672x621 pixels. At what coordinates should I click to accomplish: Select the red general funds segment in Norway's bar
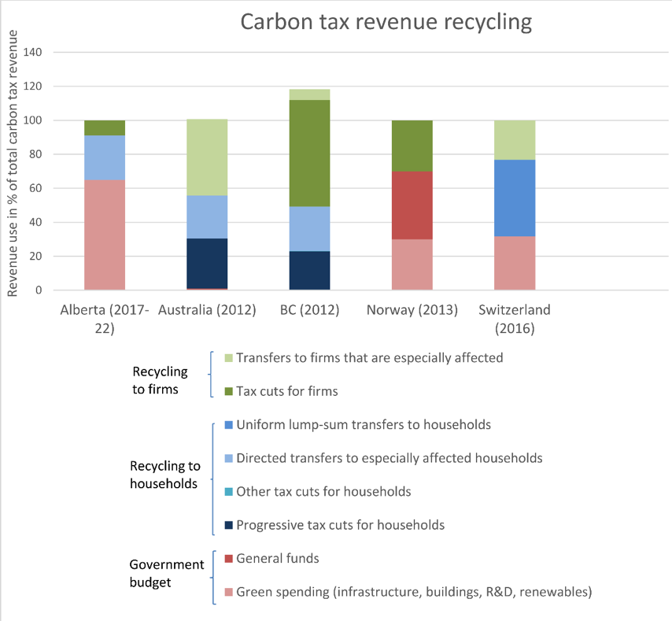point(412,205)
